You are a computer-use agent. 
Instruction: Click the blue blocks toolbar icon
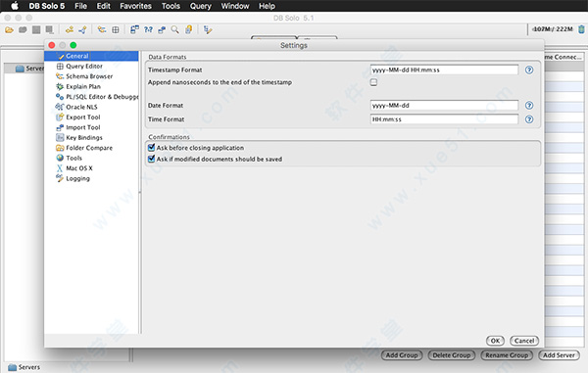click(162, 29)
